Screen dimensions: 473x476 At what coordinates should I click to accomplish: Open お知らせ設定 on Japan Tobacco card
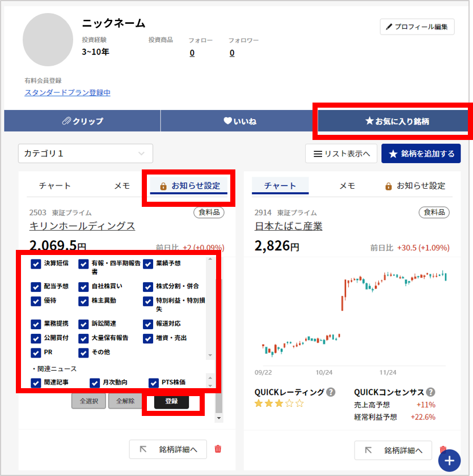pyautogui.click(x=415, y=186)
